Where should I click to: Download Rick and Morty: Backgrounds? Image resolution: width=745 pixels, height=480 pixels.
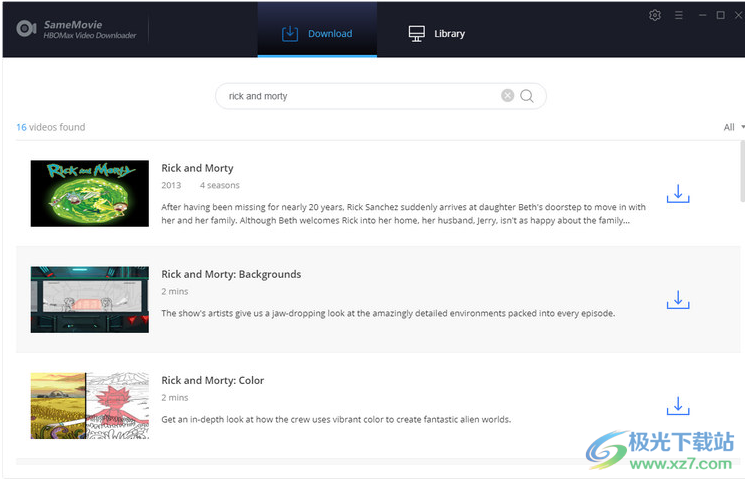coord(678,300)
